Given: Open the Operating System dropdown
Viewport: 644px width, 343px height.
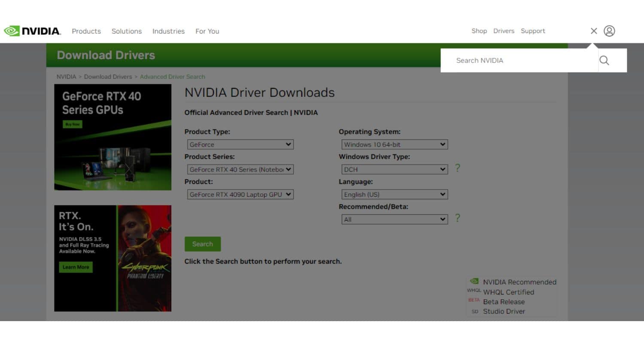Looking at the screenshot, I should 395,144.
